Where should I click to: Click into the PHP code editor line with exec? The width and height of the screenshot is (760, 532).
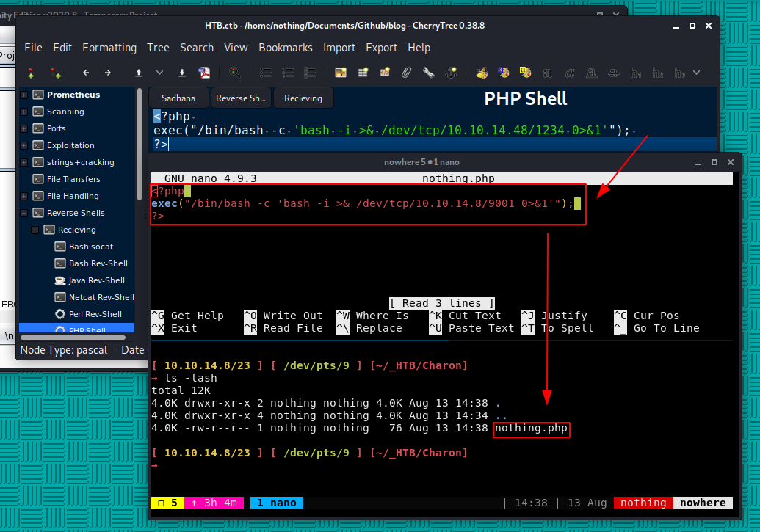tap(391, 131)
